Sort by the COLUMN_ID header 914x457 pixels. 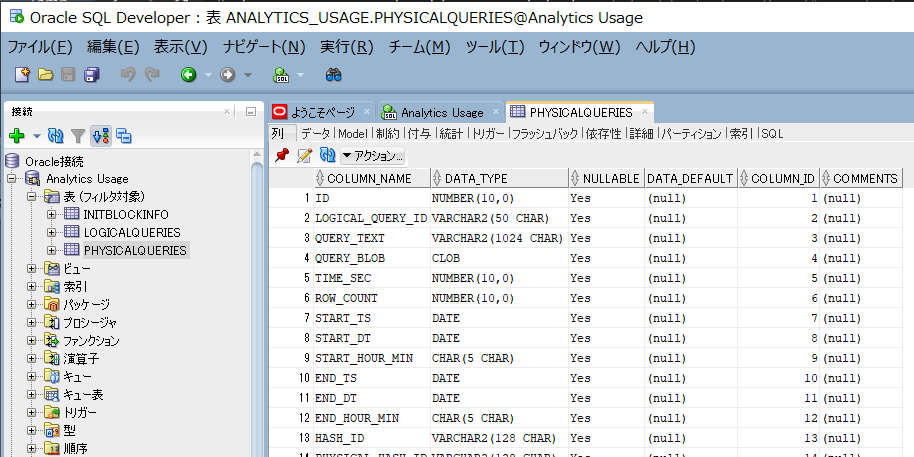click(x=779, y=178)
